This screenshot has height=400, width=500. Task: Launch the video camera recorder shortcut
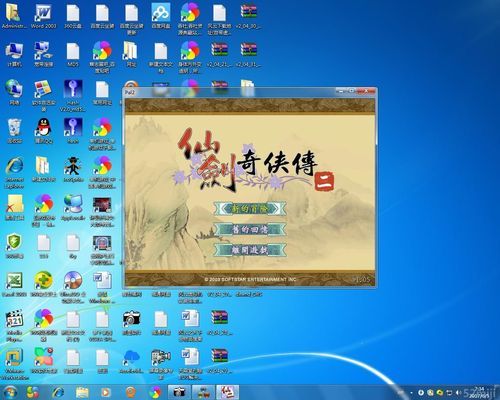[x=161, y=364]
